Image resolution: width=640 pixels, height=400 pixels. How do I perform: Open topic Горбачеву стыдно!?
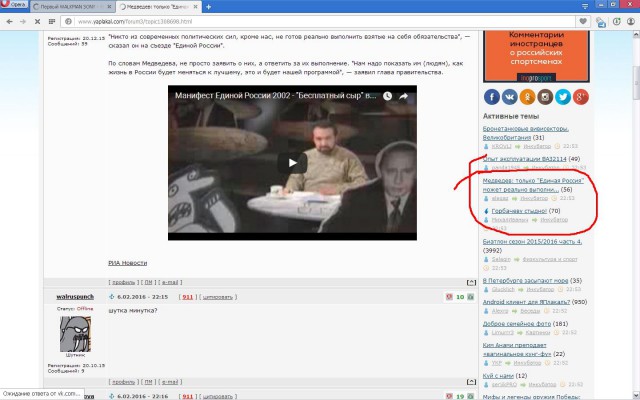[519, 211]
